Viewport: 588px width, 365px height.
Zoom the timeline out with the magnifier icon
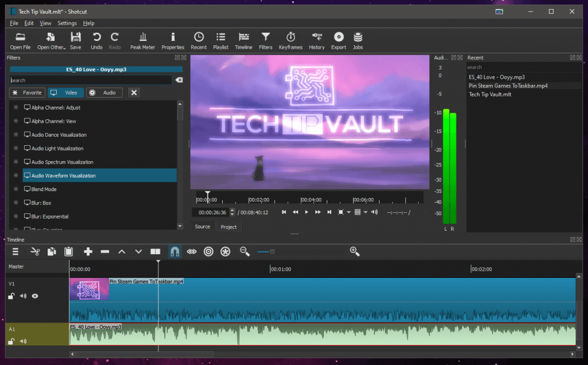(x=244, y=251)
